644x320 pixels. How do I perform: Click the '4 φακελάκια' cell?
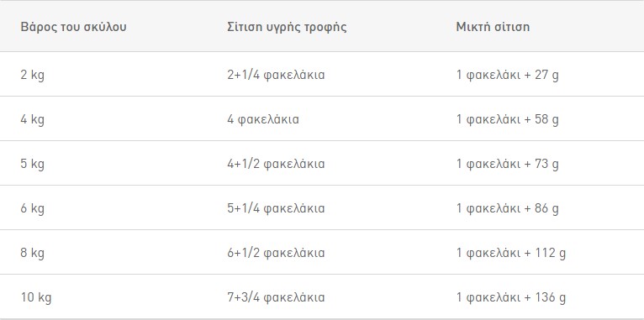coord(263,120)
